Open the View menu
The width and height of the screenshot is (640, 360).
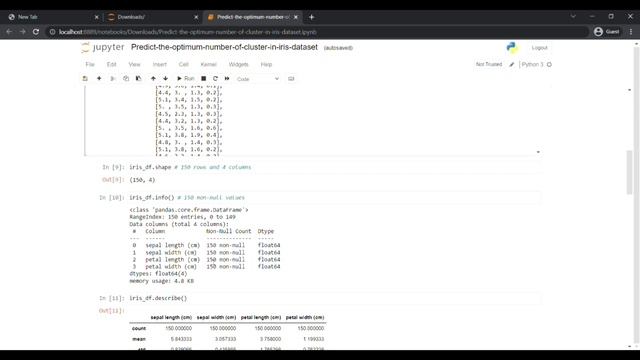(134, 64)
